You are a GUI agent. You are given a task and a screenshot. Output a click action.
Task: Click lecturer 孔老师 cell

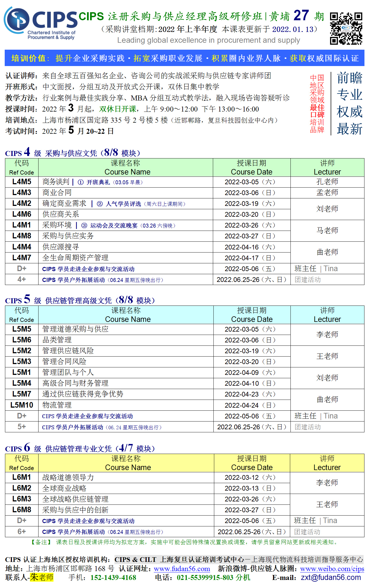[x=327, y=182]
